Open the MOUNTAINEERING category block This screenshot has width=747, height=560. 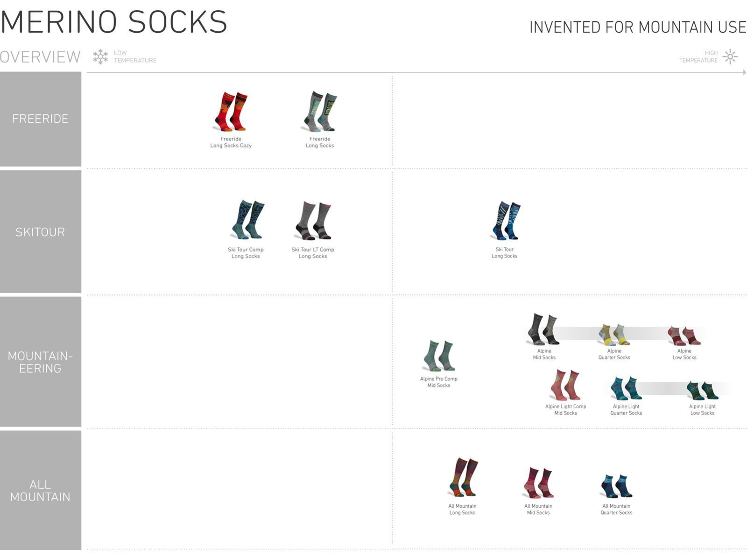click(x=41, y=362)
